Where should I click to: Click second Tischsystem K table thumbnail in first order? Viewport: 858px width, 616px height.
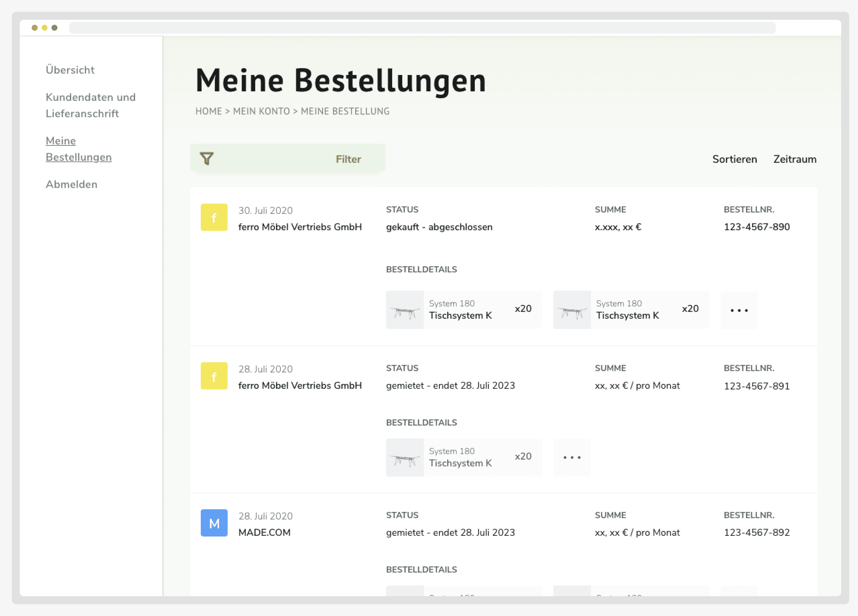(x=572, y=310)
